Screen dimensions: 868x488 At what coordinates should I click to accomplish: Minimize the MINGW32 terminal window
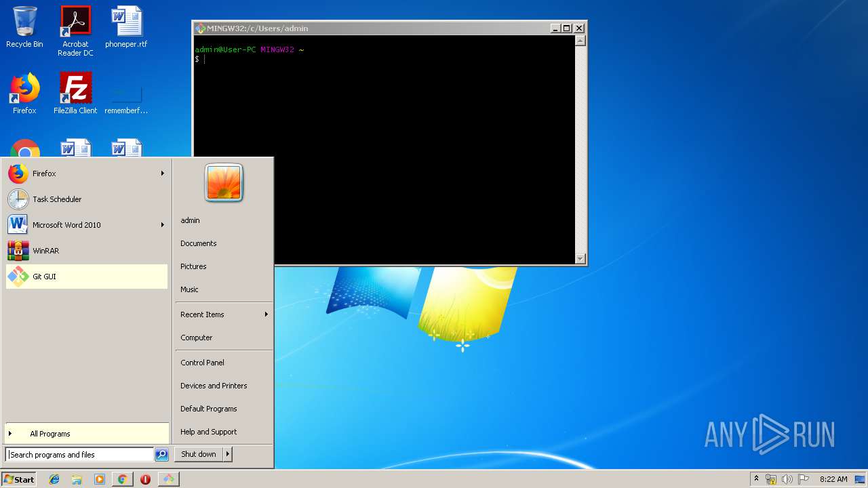[555, 28]
